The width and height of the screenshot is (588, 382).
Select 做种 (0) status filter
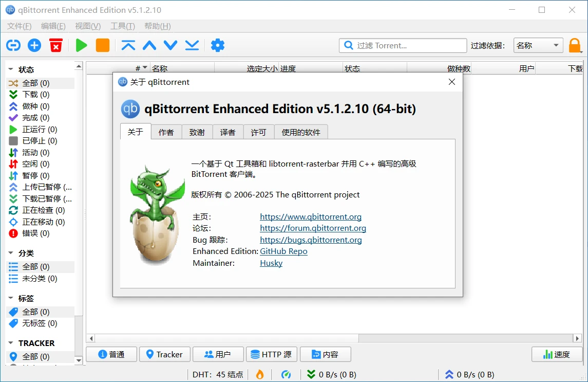41,106
